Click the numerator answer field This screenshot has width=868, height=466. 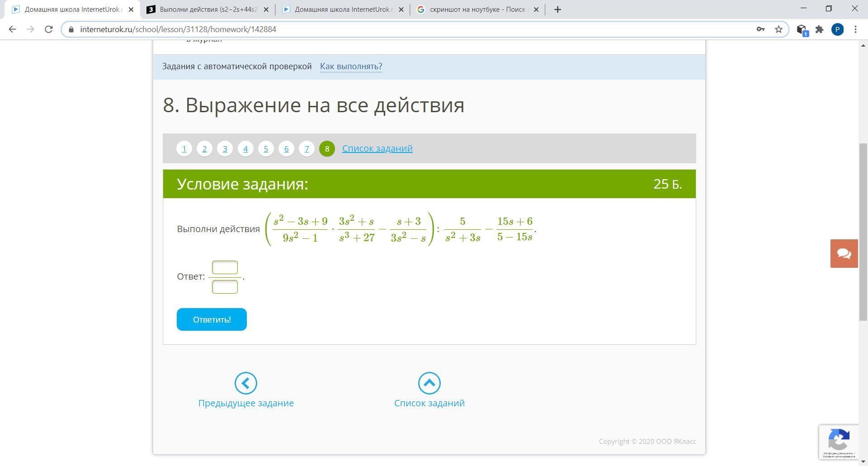(x=225, y=267)
